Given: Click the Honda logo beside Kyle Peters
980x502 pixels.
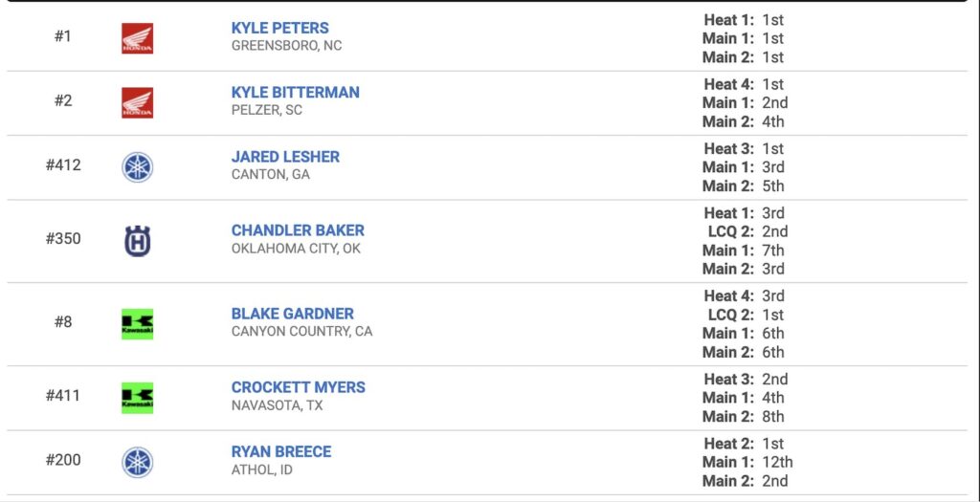Looking at the screenshot, I should point(138,38).
